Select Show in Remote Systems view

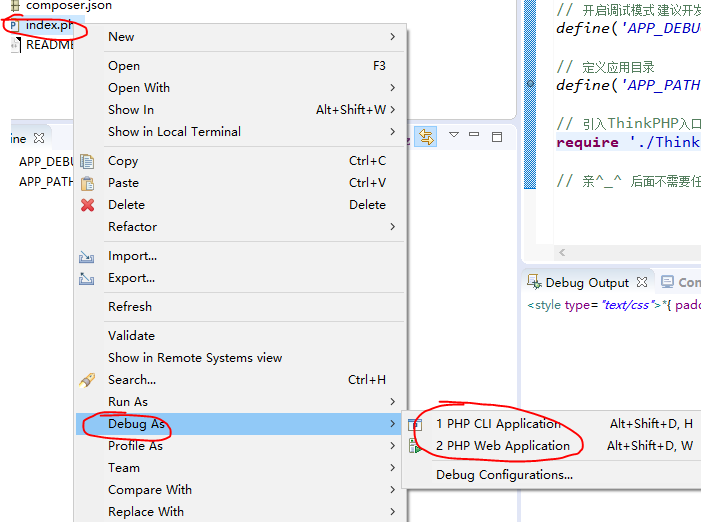[241, 358]
